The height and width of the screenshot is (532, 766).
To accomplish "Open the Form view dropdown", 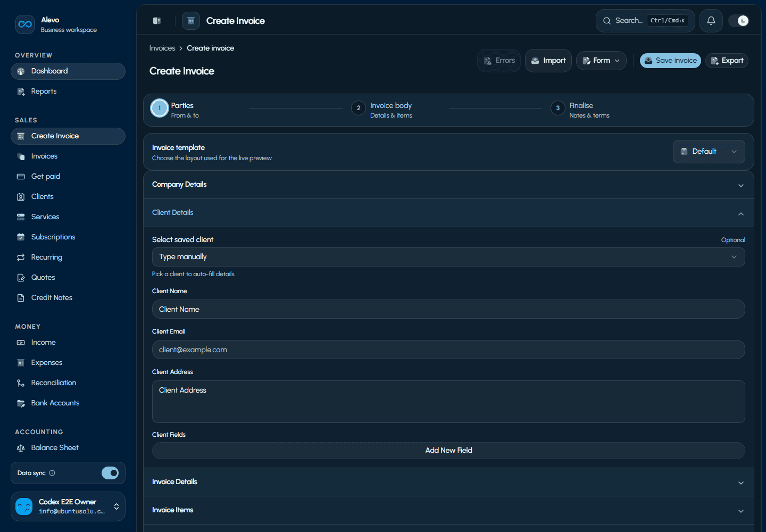I will 601,61.
